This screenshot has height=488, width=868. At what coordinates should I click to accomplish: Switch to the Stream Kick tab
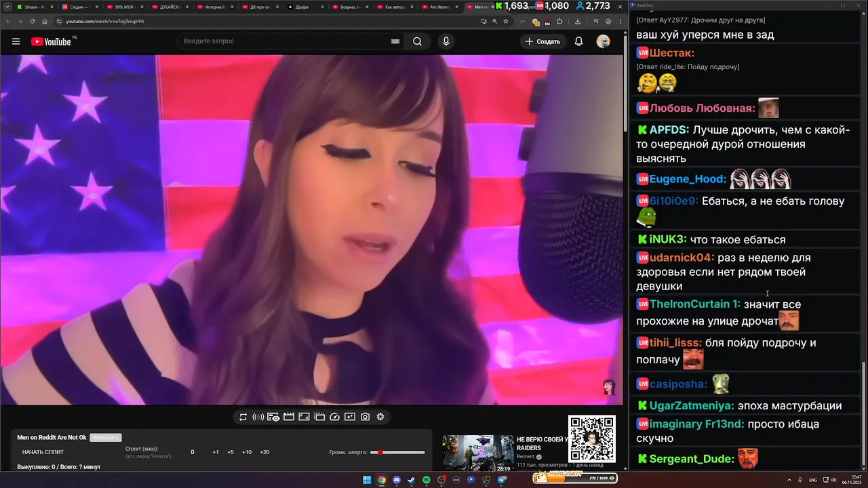[34, 7]
